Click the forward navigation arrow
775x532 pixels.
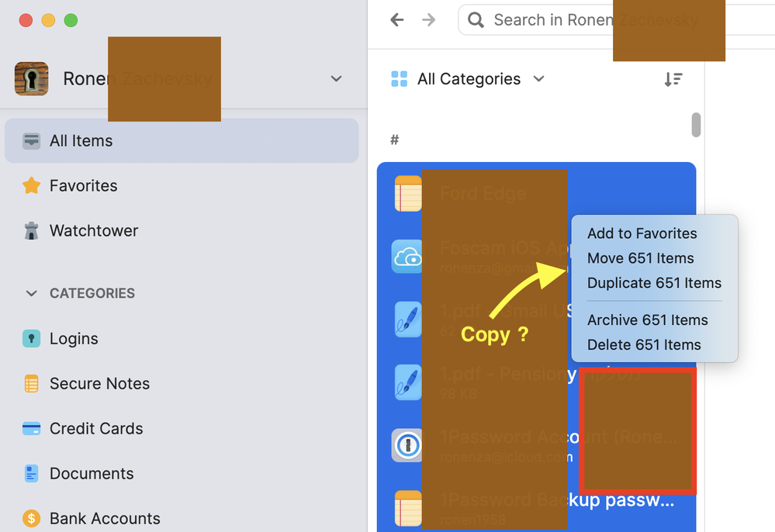click(428, 20)
